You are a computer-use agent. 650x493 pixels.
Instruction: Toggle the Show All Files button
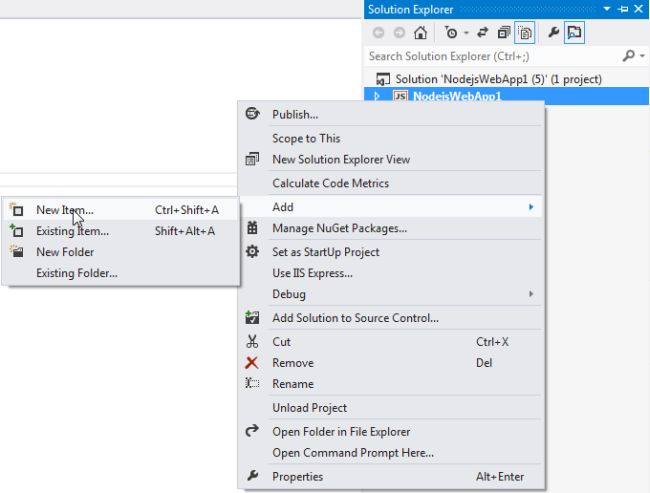[x=524, y=32]
